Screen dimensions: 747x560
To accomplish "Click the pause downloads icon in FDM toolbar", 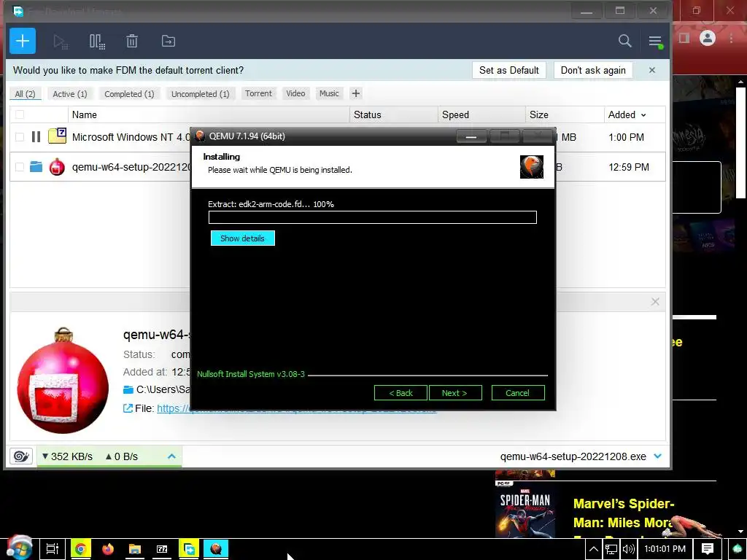I will (97, 42).
